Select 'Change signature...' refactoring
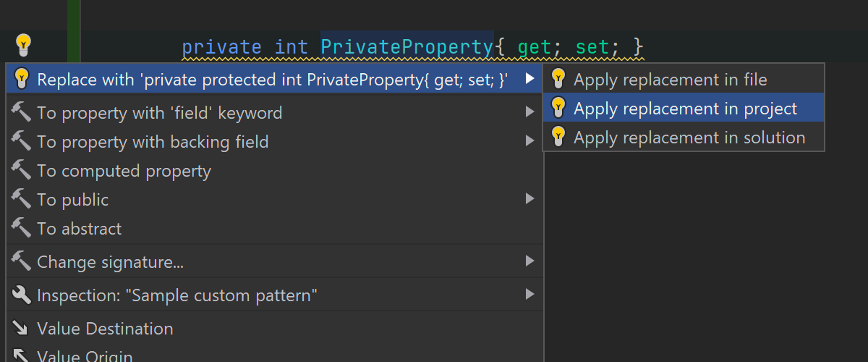Viewport: 868px width, 362px height. [x=110, y=261]
